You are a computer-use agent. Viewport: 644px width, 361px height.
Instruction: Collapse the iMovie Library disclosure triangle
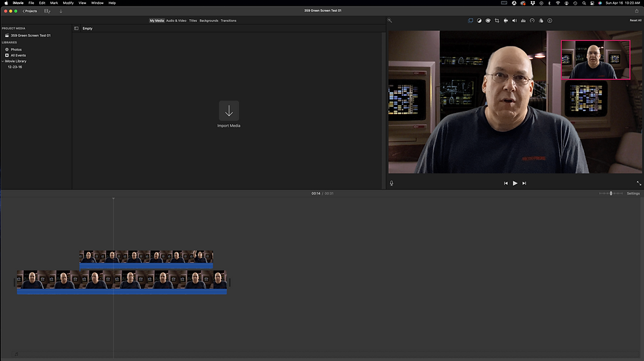point(3,61)
